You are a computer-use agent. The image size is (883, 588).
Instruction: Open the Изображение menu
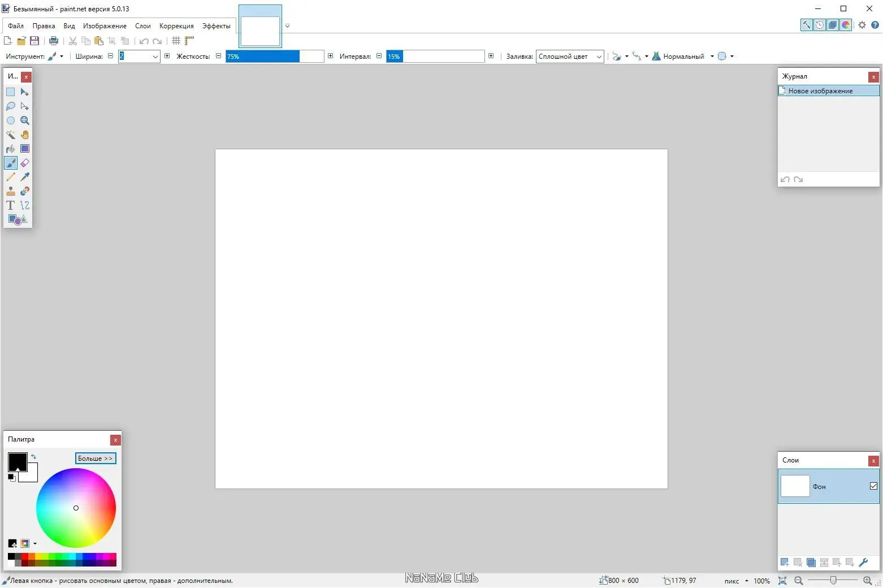tap(105, 26)
